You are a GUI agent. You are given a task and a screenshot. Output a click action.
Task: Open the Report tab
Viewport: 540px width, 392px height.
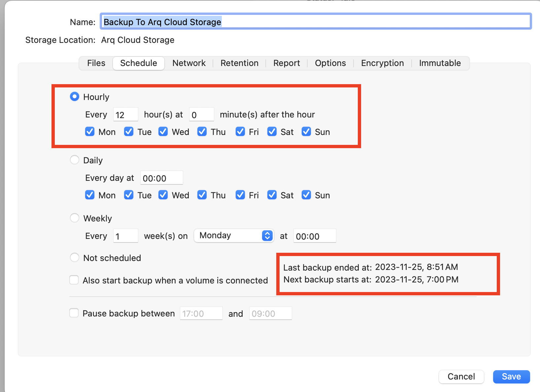coord(287,63)
